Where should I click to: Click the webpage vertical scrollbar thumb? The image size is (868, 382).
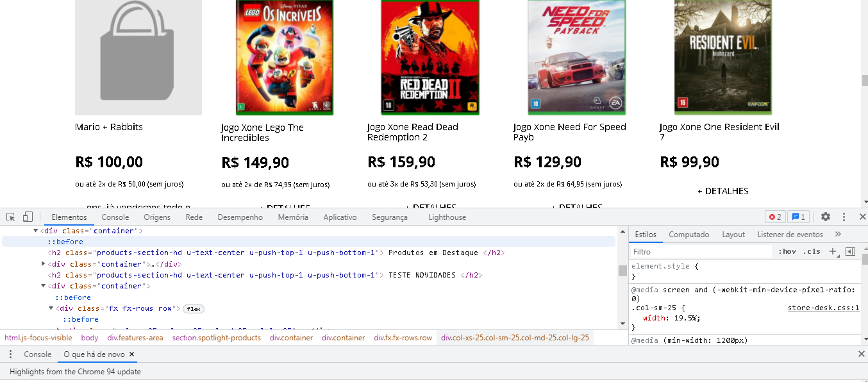point(864,80)
